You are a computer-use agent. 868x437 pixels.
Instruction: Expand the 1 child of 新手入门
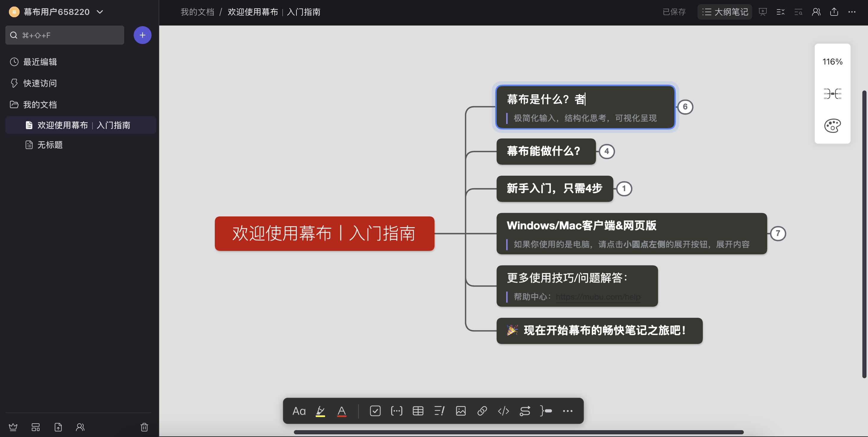pyautogui.click(x=624, y=188)
